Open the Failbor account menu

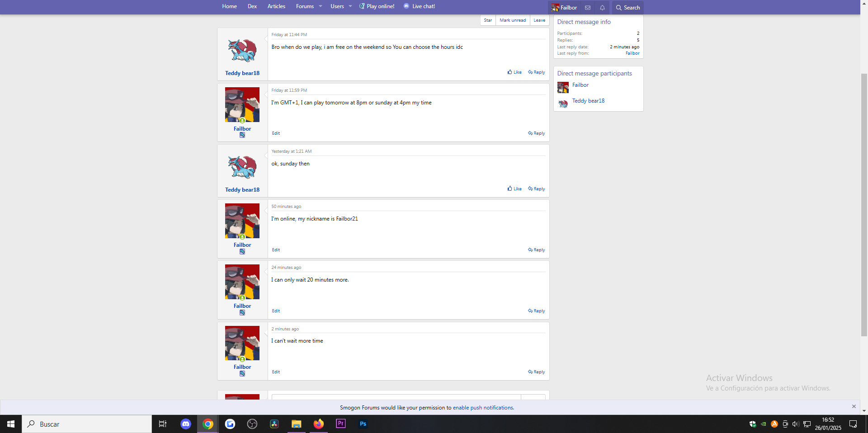pyautogui.click(x=564, y=8)
